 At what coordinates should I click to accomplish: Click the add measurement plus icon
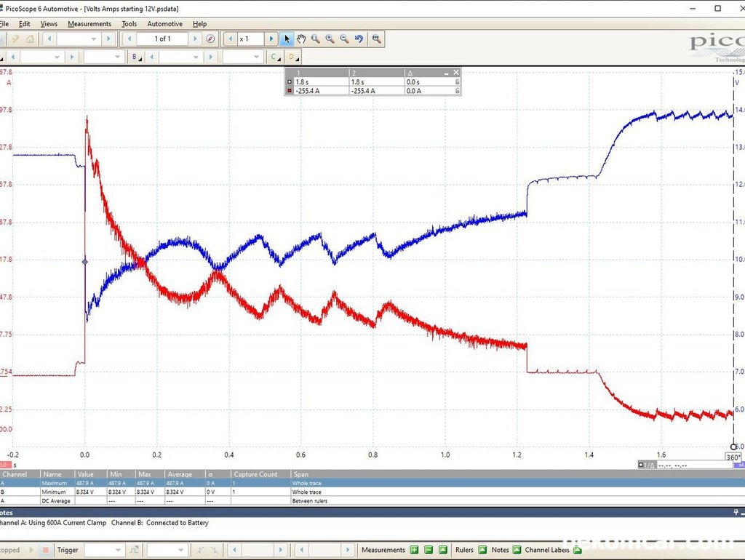414,550
